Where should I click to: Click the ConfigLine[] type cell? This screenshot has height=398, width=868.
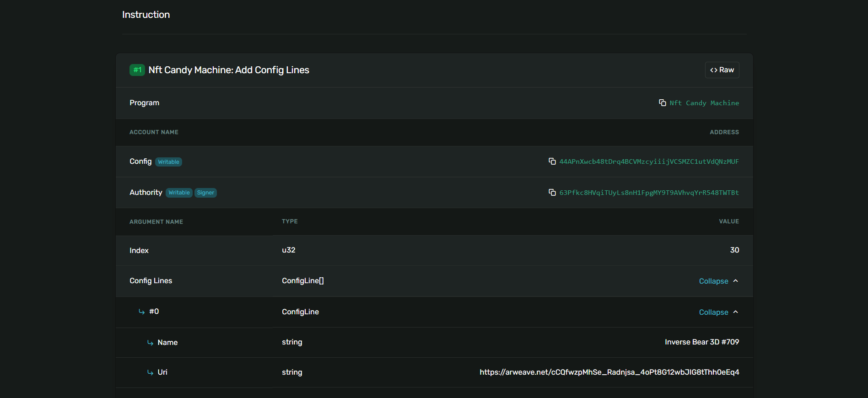tap(303, 280)
